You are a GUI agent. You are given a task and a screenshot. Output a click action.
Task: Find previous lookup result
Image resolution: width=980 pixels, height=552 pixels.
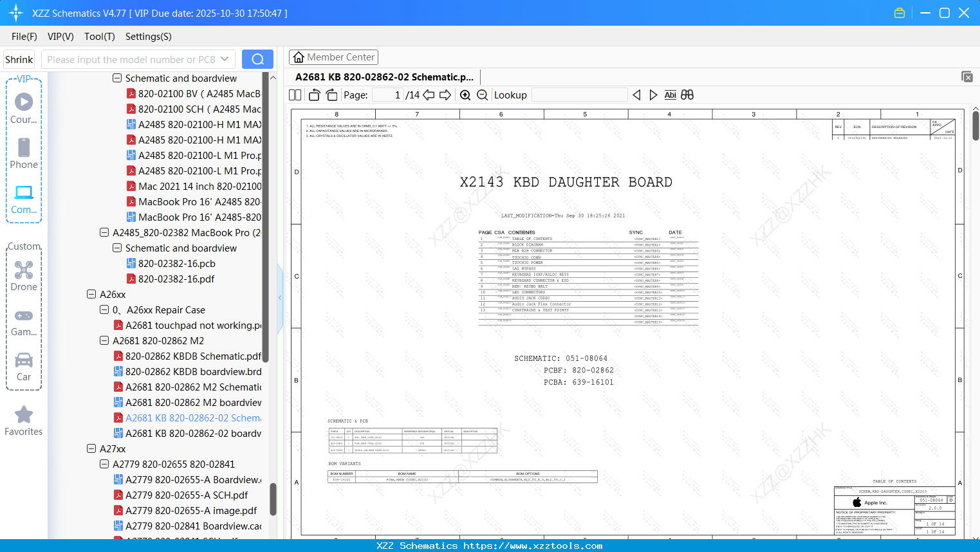point(636,95)
